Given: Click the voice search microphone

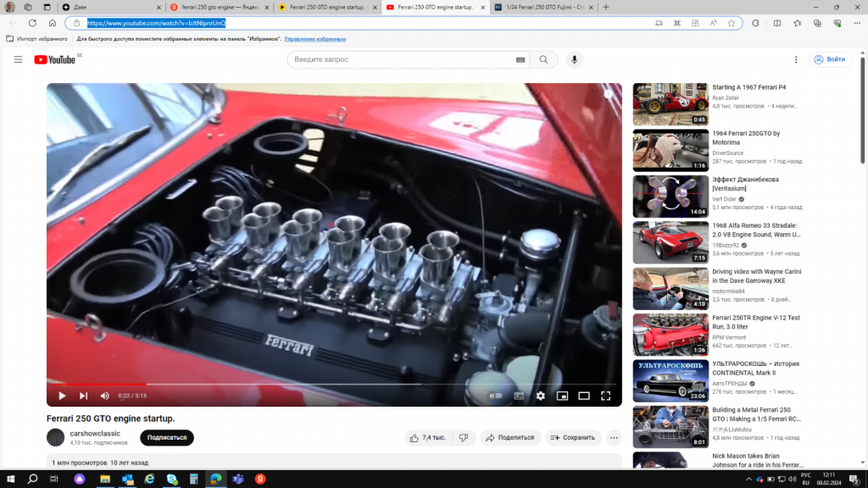Looking at the screenshot, I should pyautogui.click(x=575, y=59).
